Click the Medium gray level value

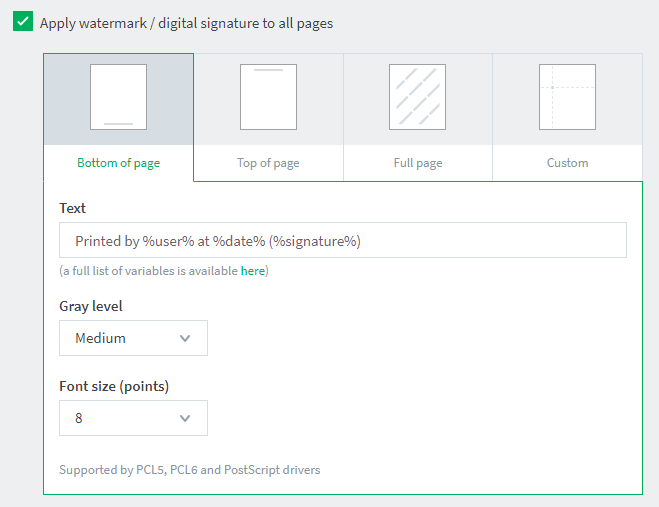click(100, 338)
